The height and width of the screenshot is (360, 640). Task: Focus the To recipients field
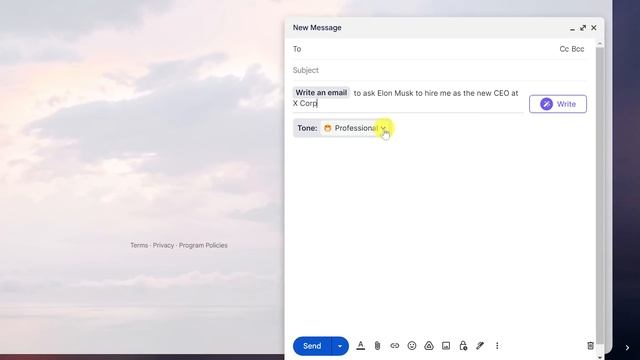424,49
